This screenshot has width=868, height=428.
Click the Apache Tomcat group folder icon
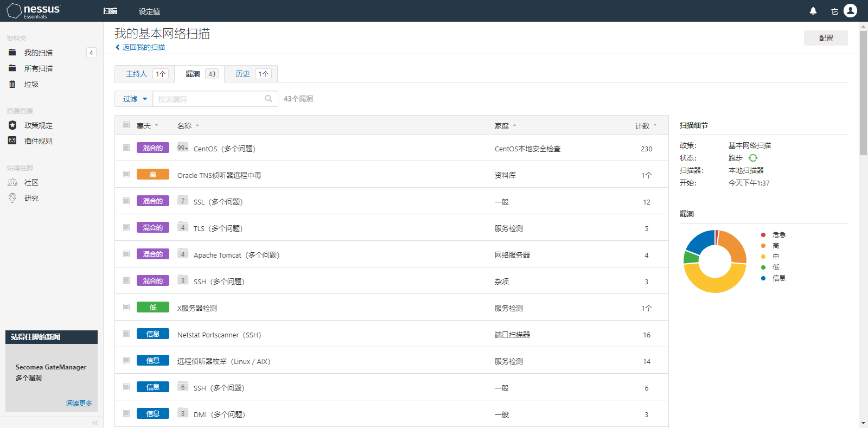click(x=183, y=253)
